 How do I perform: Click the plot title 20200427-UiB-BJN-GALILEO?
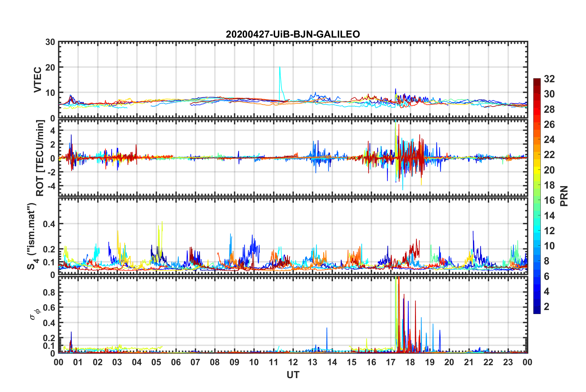click(293, 34)
